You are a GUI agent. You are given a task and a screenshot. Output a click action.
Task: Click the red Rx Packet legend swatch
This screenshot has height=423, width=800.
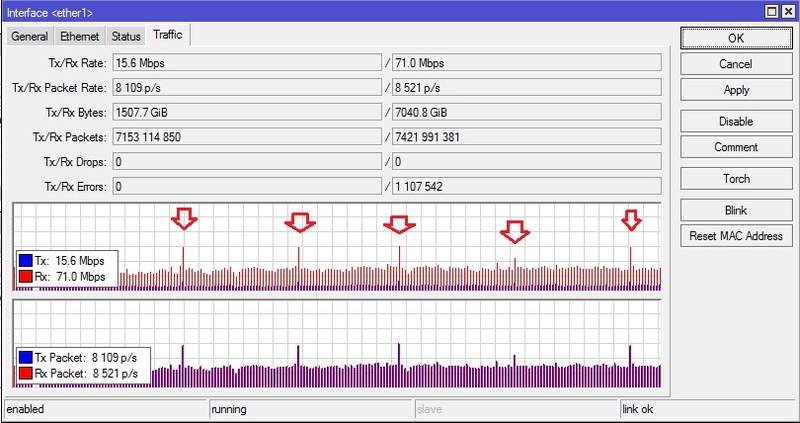pos(26,374)
